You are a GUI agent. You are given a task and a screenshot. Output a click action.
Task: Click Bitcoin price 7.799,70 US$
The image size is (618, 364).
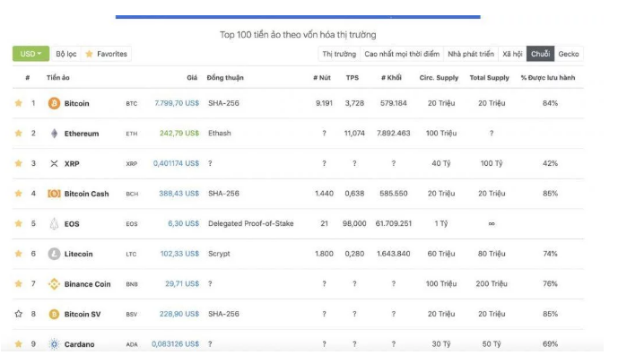[177, 103]
